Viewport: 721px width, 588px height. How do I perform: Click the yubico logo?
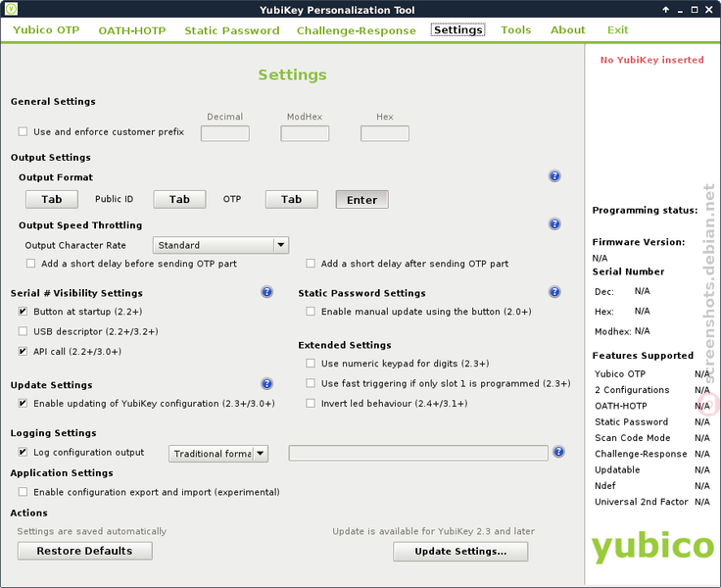[652, 547]
